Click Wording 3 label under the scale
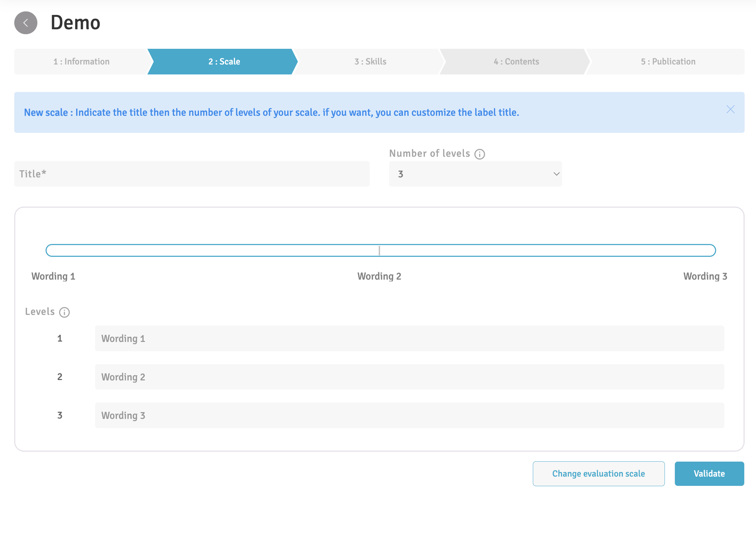Image resolution: width=756 pixels, height=535 pixels. pos(705,276)
